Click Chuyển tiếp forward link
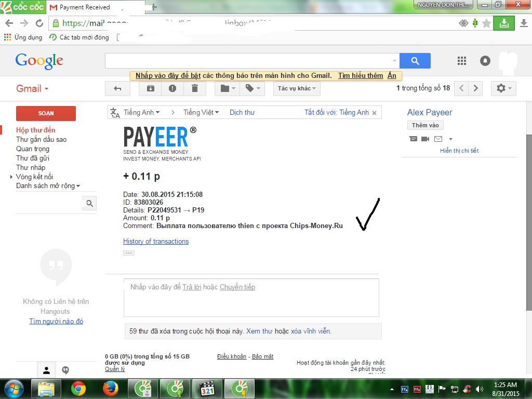The width and height of the screenshot is (532, 399). point(237,287)
